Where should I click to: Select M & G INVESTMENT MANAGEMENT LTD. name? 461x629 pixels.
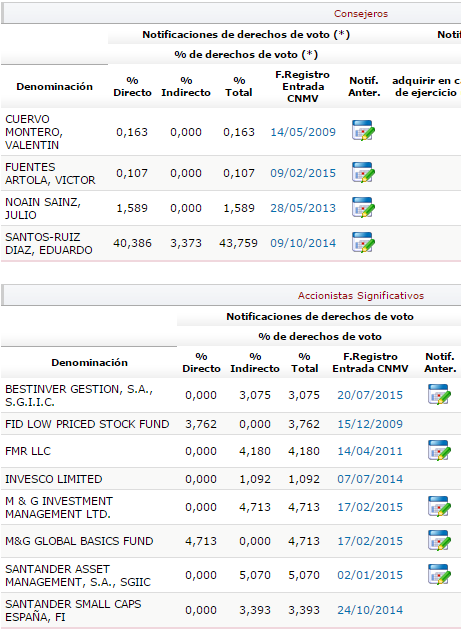59,507
